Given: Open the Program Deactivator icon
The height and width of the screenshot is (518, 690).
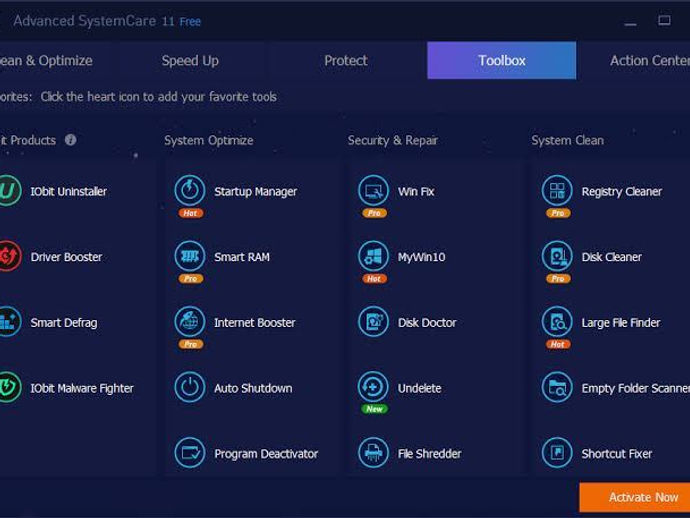Looking at the screenshot, I should 190,452.
